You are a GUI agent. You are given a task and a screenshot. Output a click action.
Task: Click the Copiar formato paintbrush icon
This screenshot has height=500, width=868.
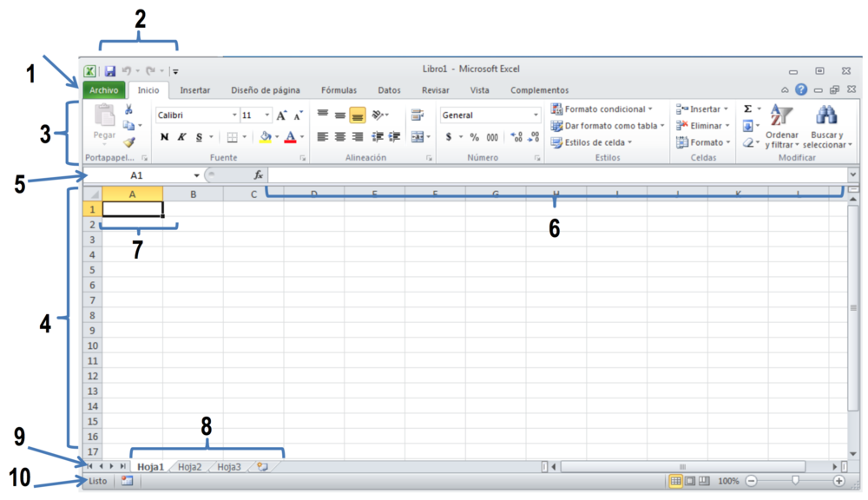click(x=129, y=142)
